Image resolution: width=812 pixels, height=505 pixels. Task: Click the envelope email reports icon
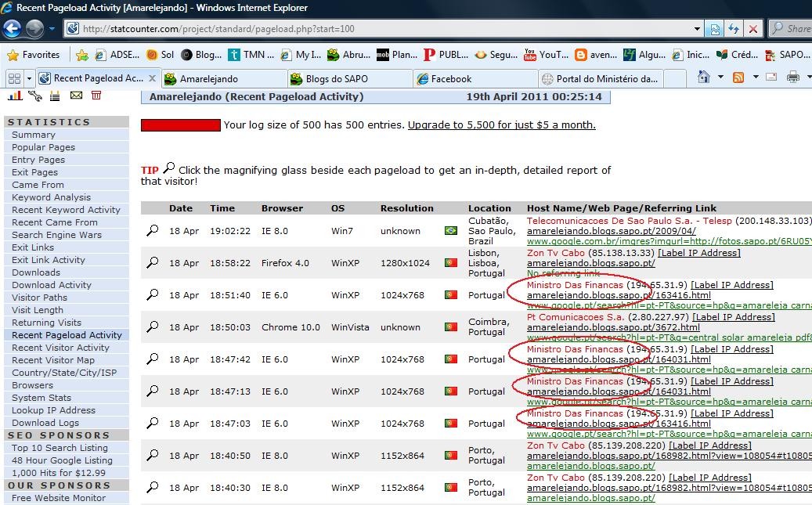[76, 96]
